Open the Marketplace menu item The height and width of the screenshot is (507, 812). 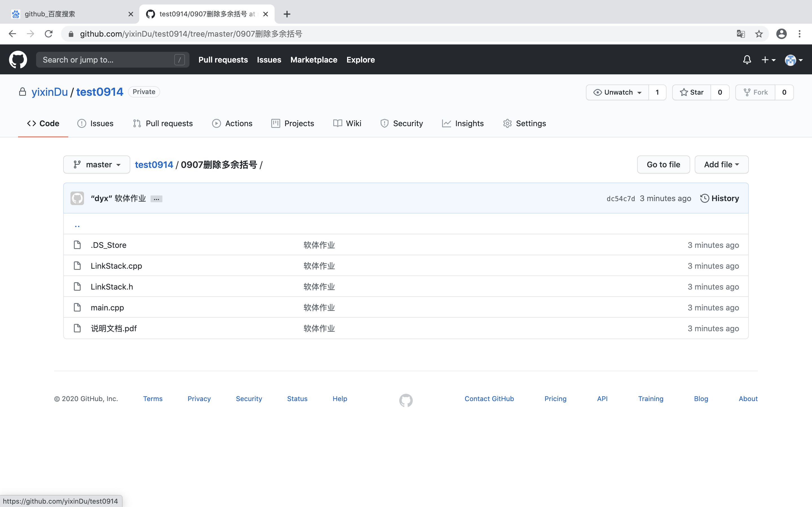tap(314, 60)
